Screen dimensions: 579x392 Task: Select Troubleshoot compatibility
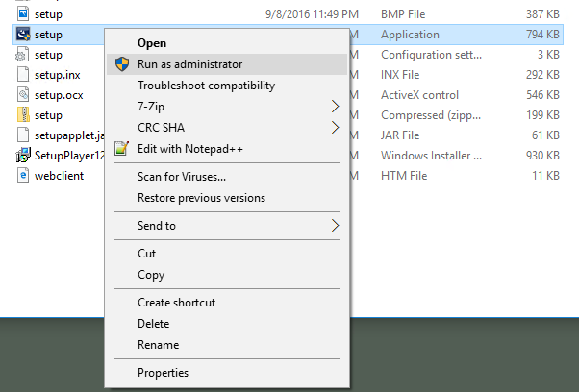(x=206, y=86)
